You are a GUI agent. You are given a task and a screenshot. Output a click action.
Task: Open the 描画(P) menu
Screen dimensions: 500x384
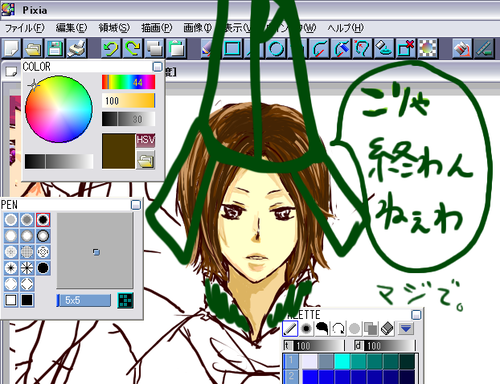pos(157,28)
